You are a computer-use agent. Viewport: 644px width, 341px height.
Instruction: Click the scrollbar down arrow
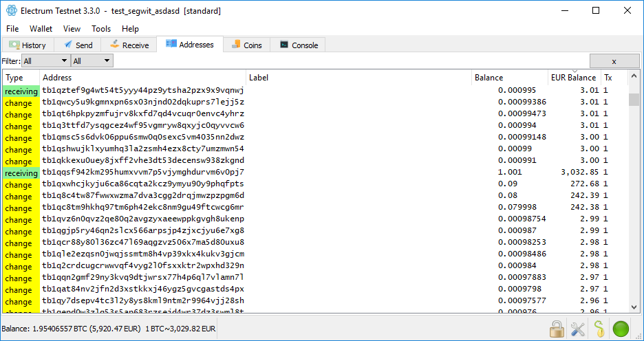(634, 307)
